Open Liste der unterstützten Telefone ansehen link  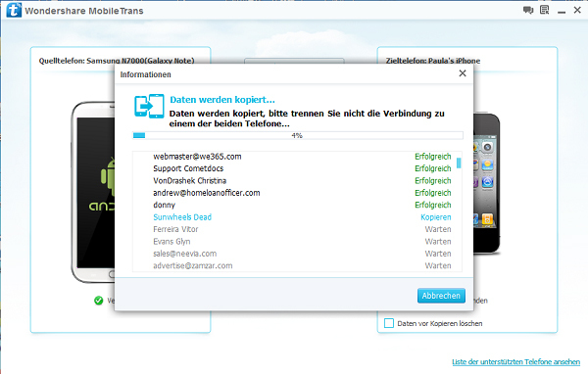tap(516, 361)
